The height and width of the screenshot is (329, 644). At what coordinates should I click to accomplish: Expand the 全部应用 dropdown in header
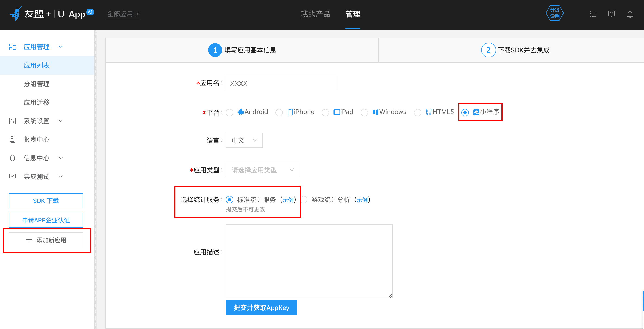tap(122, 14)
